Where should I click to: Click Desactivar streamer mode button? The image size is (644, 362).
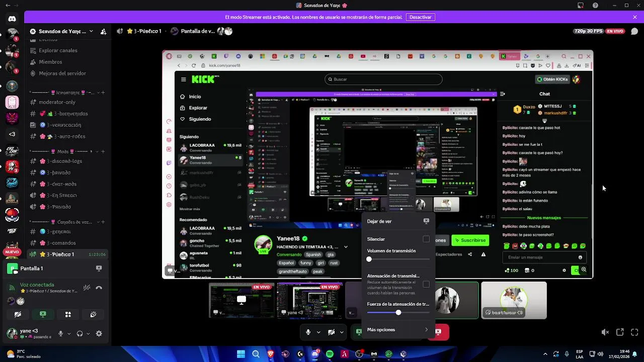click(420, 17)
